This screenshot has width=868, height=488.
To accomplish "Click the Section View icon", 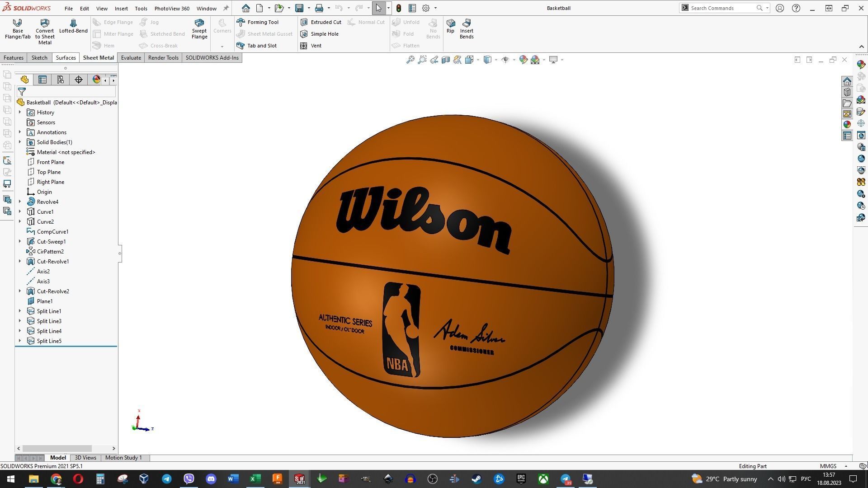I will [446, 60].
